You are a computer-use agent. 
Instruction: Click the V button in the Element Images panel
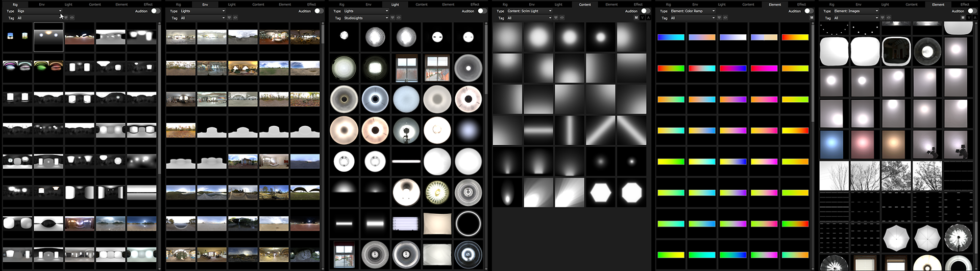[x=969, y=18]
